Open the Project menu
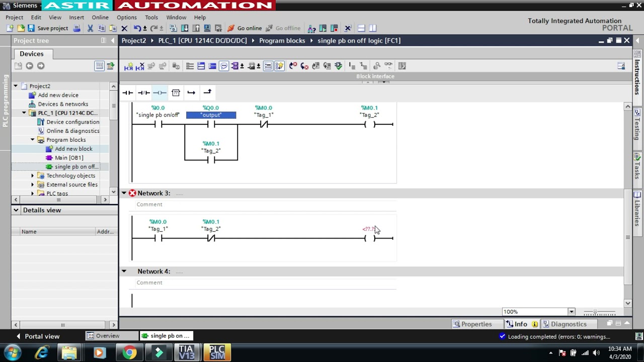The image size is (644, 362). (14, 17)
